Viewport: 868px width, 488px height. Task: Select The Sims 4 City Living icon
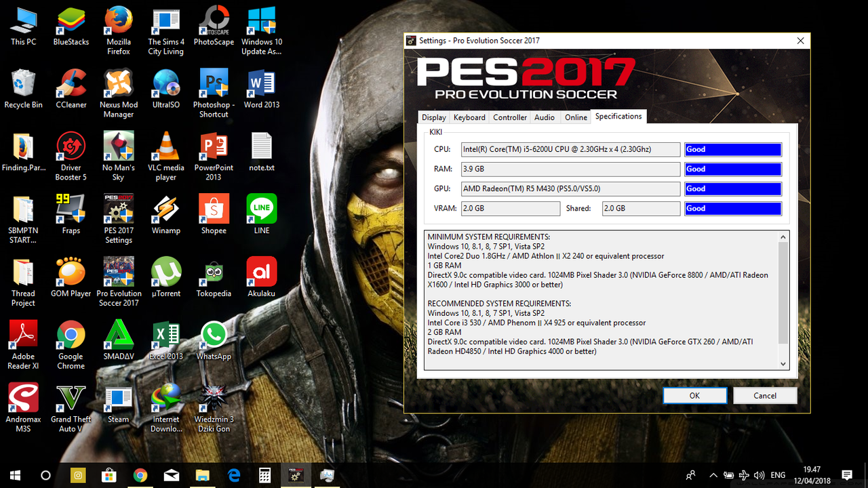point(166,31)
